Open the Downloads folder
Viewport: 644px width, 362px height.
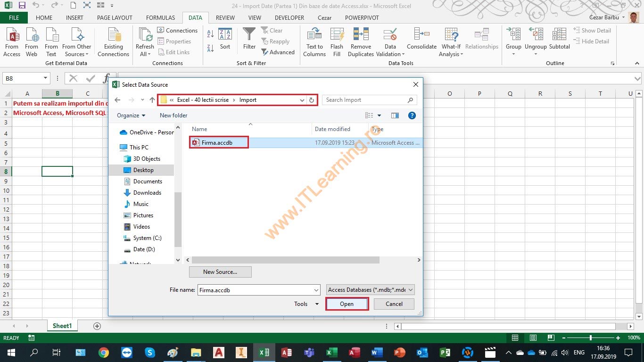[142, 193]
